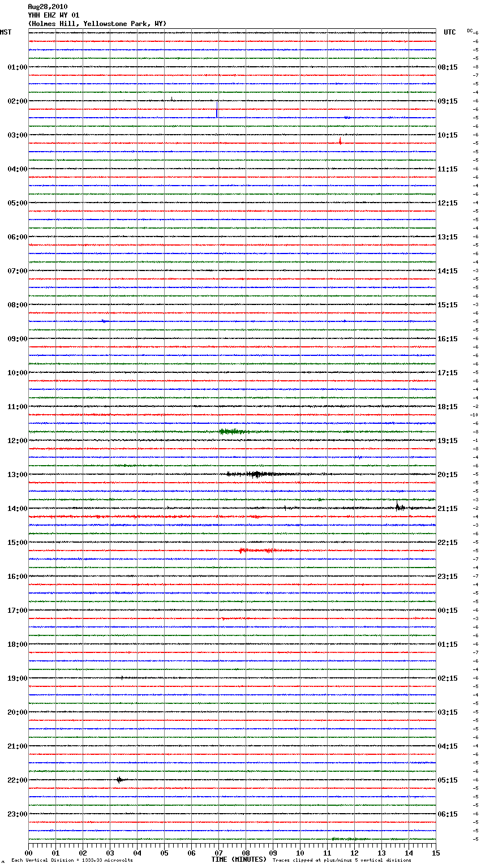Click the date label Aug28,2010

[x=48, y=7]
